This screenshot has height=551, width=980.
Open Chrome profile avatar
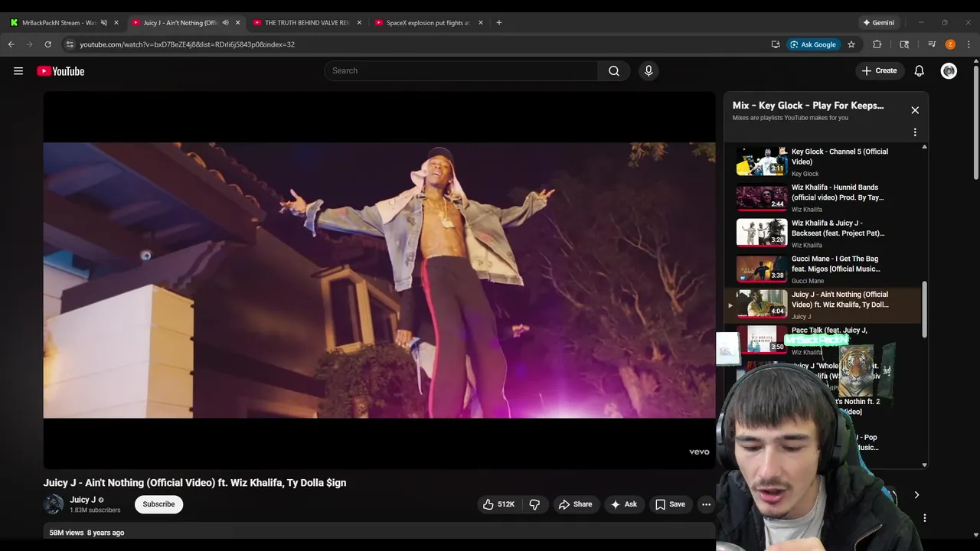point(950,44)
